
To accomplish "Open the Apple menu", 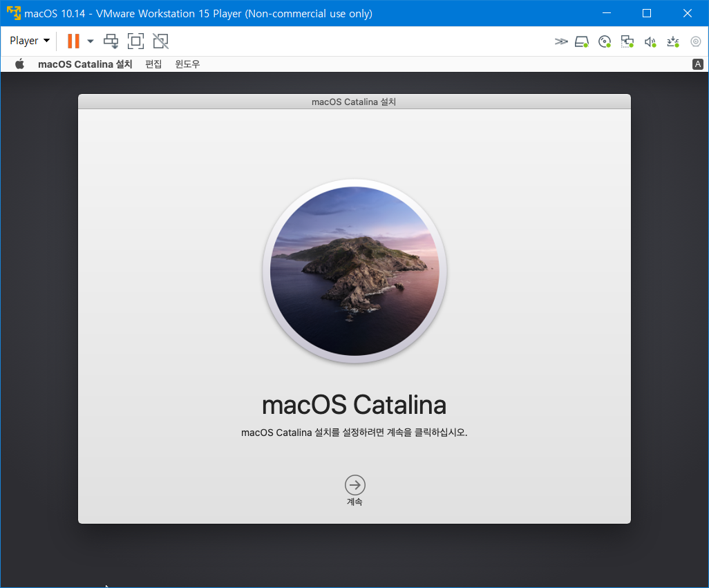I will (19, 64).
